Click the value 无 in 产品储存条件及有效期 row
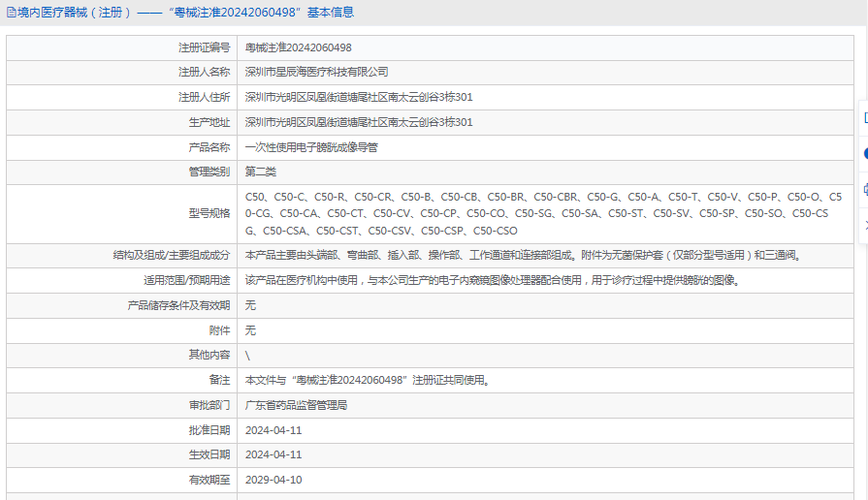This screenshot has width=868, height=500. point(251,305)
